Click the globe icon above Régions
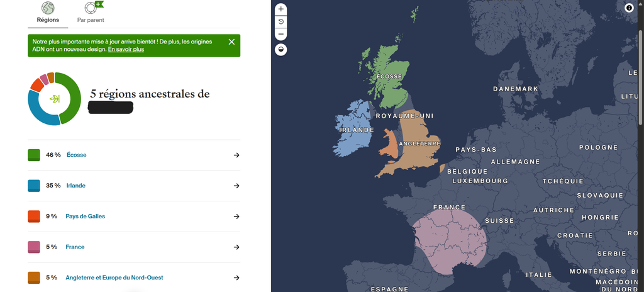Image resolution: width=644 pixels, height=292 pixels. point(48,8)
